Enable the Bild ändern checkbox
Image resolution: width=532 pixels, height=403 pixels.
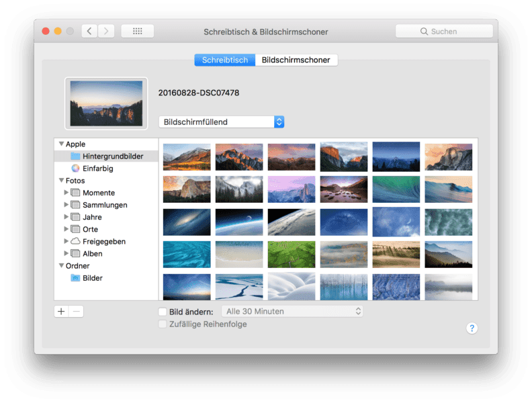[163, 312]
